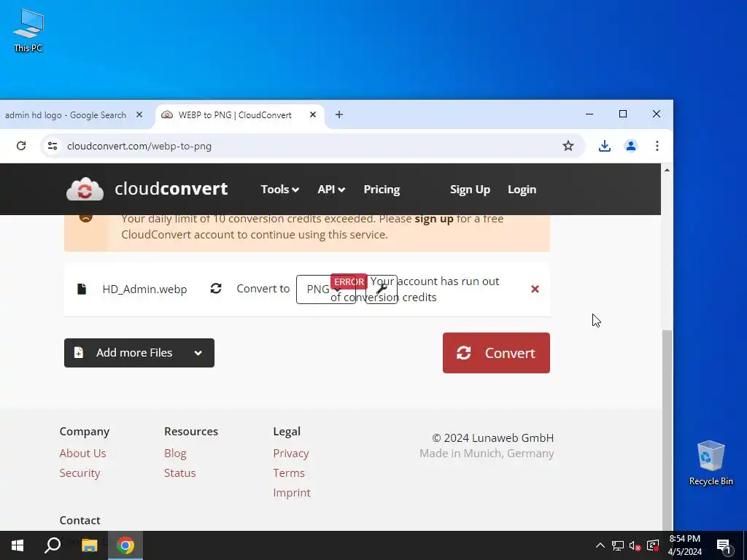Open the This PC desktop icon
This screenshot has height=560, width=747.
pyautogui.click(x=28, y=30)
